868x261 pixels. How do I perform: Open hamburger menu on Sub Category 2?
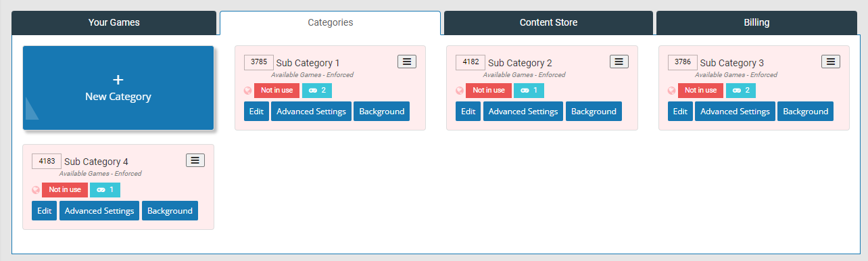tap(619, 62)
